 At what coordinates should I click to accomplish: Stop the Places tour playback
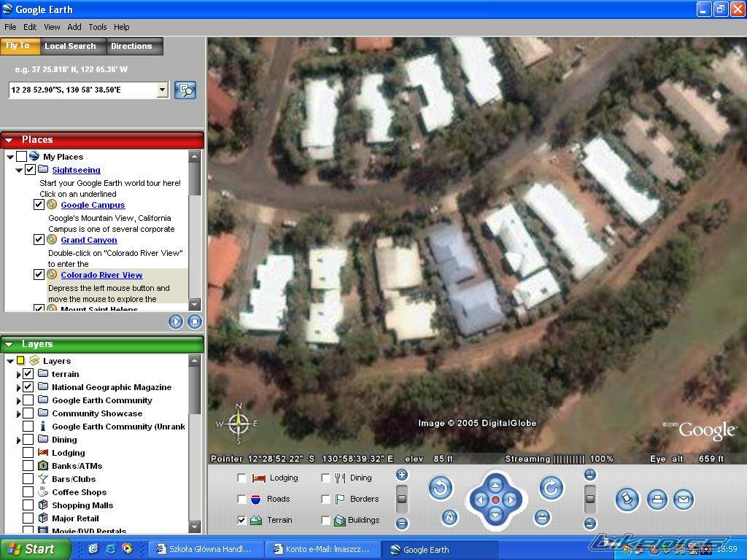point(194,322)
